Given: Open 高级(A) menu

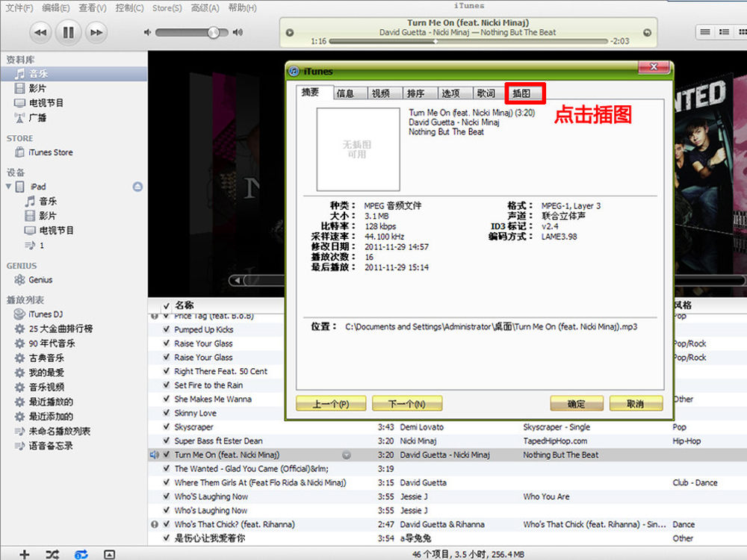Looking at the screenshot, I should [x=205, y=7].
